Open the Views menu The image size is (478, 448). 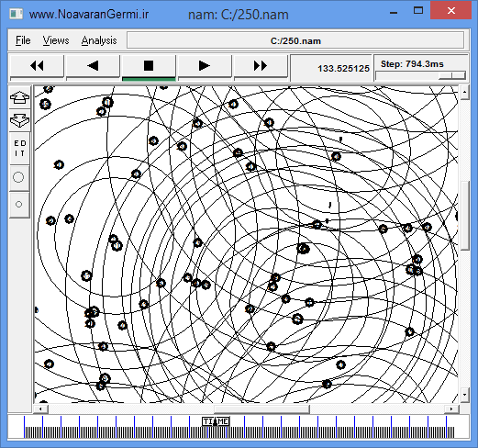(x=56, y=40)
